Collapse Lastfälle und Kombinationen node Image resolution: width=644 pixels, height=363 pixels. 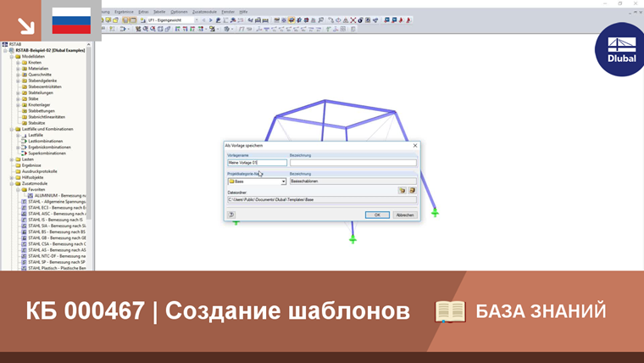pyautogui.click(x=12, y=129)
